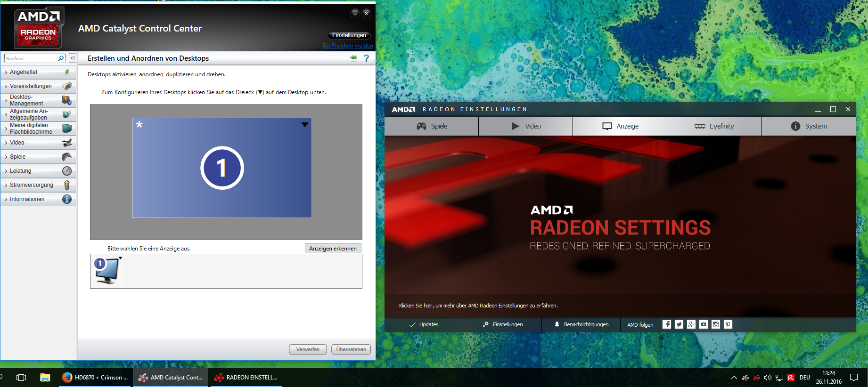Open Windows Task View button
Viewport: 868px width, 387px height.
(21, 378)
